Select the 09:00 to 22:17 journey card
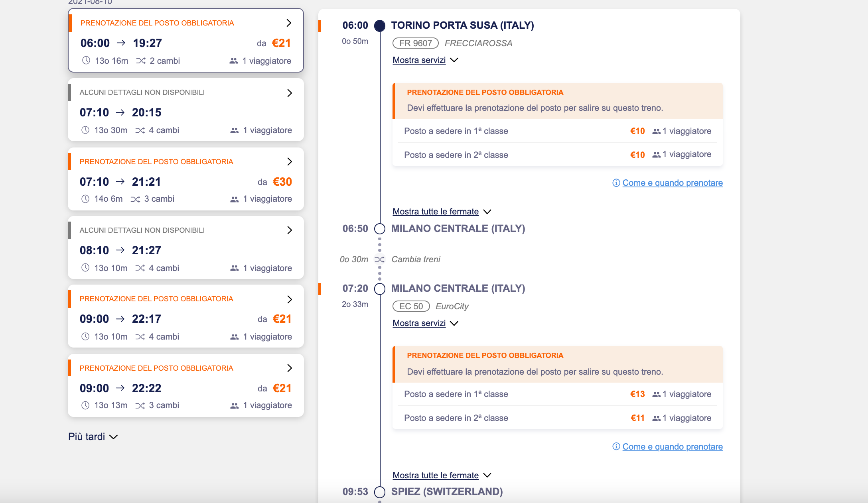This screenshot has height=503, width=868. [186, 316]
